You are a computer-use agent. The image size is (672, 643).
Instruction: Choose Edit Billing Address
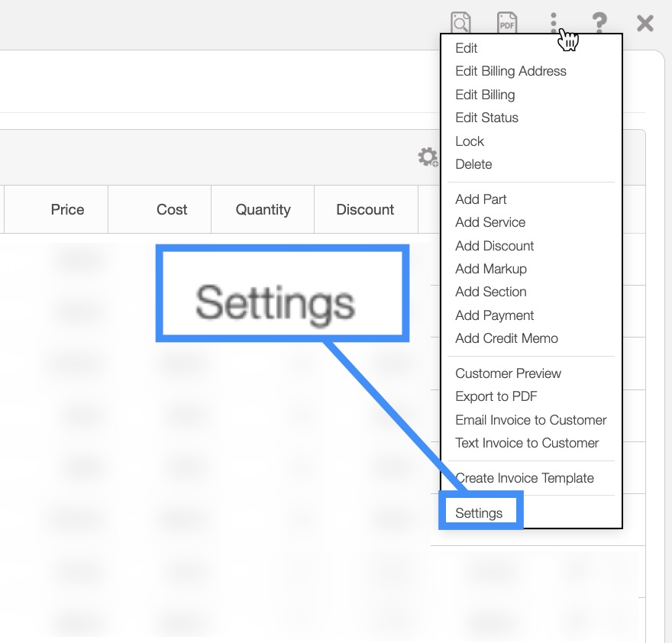coord(510,71)
